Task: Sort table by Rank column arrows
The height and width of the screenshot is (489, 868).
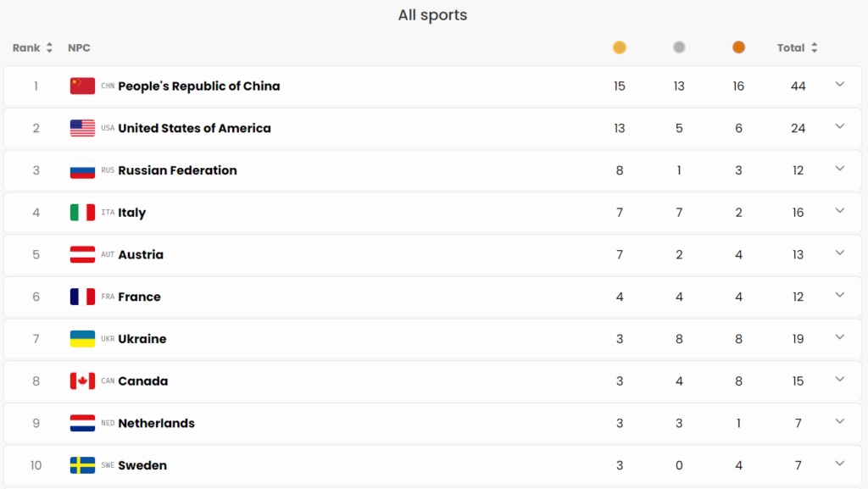Action: 49,47
